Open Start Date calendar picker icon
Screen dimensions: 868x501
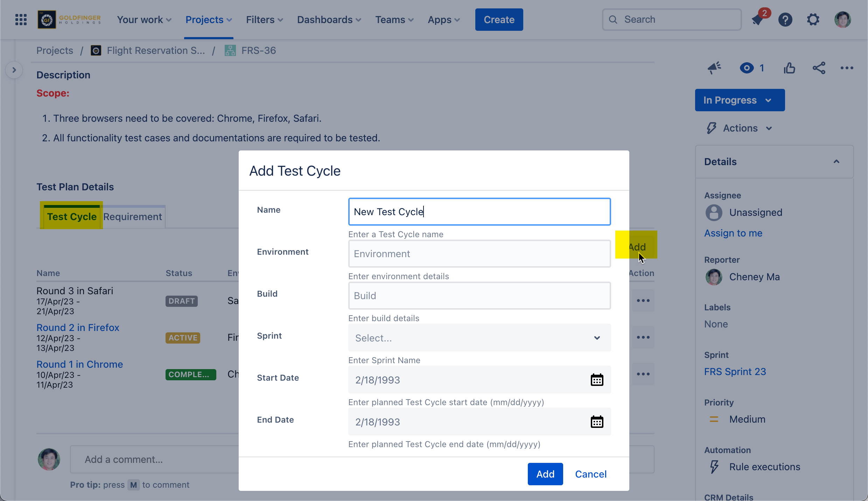pyautogui.click(x=597, y=380)
